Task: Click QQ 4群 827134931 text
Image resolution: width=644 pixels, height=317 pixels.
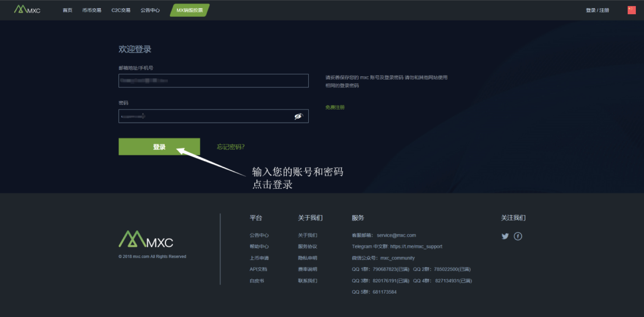Action: pyautogui.click(x=442, y=281)
